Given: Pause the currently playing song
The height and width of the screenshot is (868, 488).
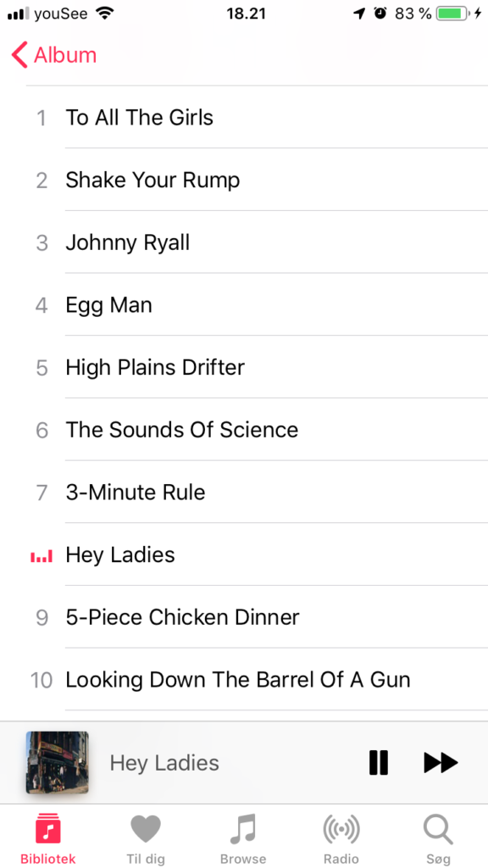Looking at the screenshot, I should pos(379,762).
